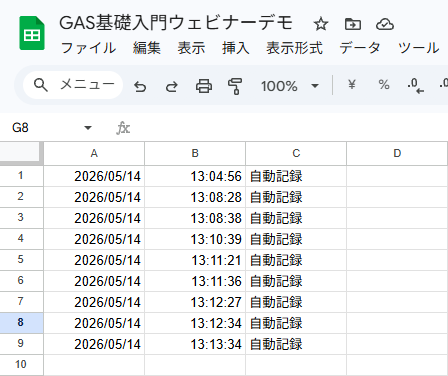Screen dimensions: 448x376
Task: Click the document title GAS基礎入門ウェビナーデモ
Action: 176,23
